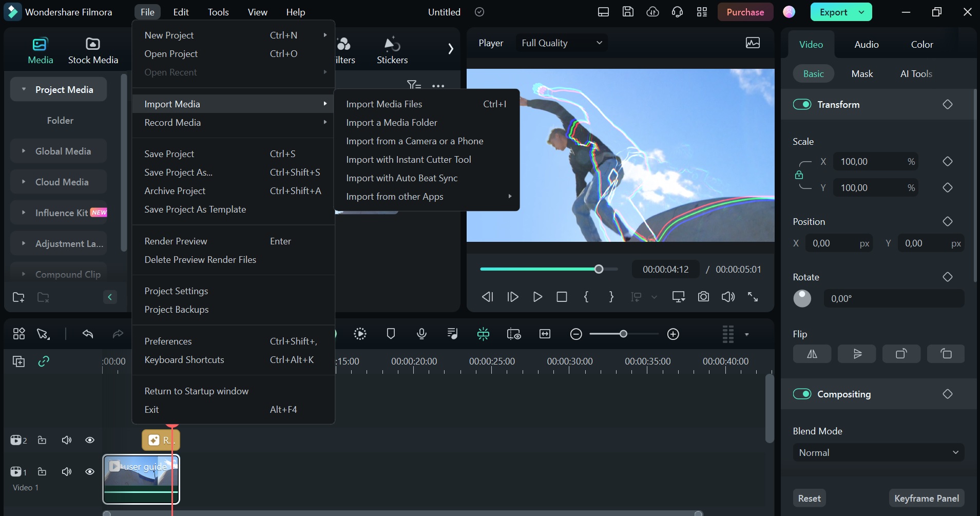Lock Video 1 track with lock icon

click(x=42, y=471)
